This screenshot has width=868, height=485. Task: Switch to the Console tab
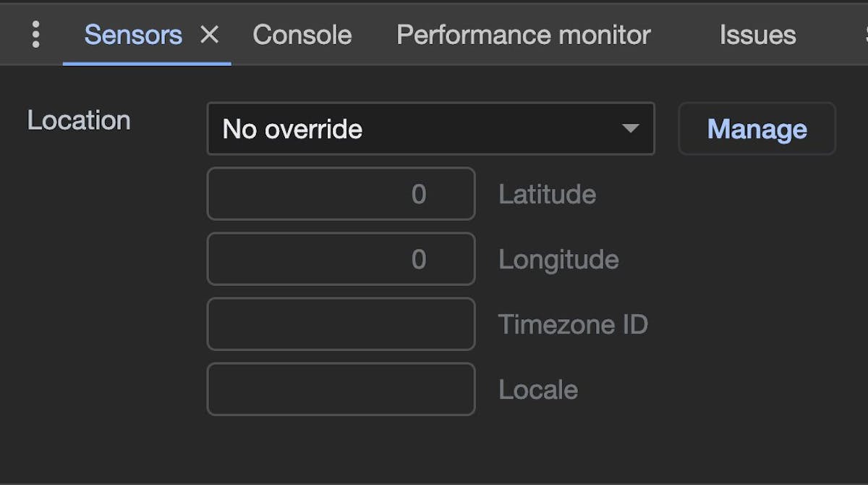coord(302,34)
